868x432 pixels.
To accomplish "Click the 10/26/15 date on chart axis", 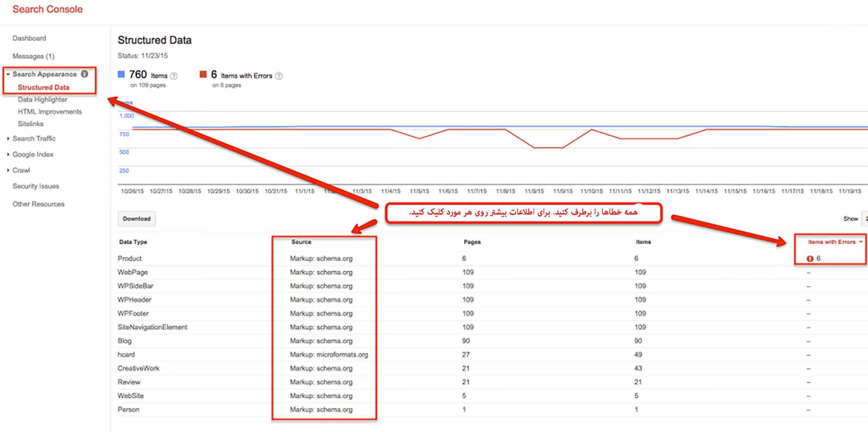I will pyautogui.click(x=132, y=191).
